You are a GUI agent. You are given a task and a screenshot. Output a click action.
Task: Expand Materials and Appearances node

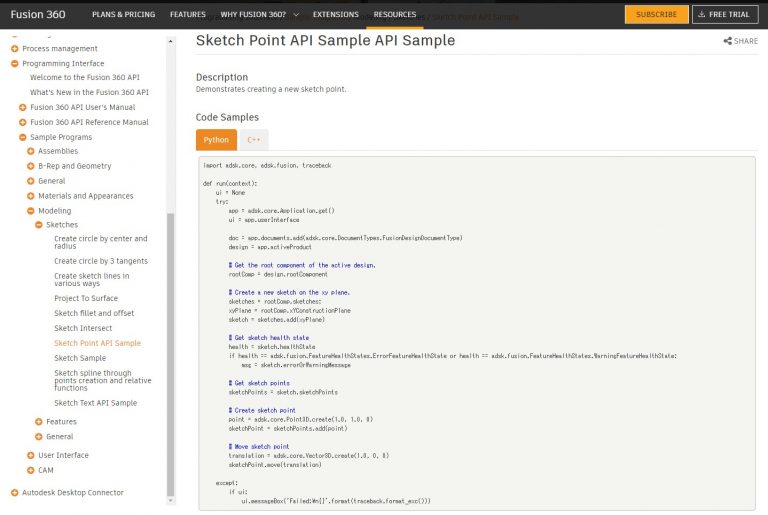coord(30,196)
